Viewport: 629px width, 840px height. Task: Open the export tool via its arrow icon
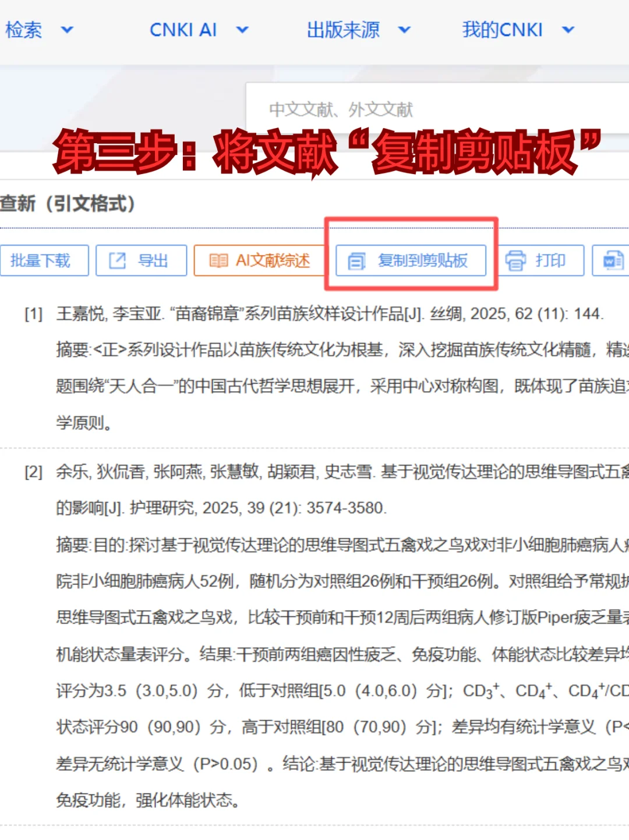[118, 260]
